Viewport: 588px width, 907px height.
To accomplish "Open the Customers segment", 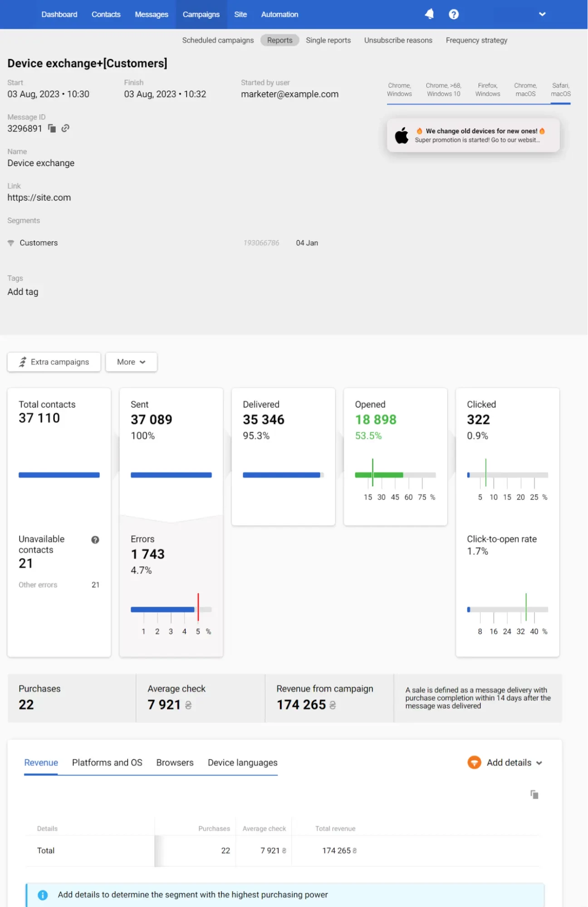I will pos(39,243).
